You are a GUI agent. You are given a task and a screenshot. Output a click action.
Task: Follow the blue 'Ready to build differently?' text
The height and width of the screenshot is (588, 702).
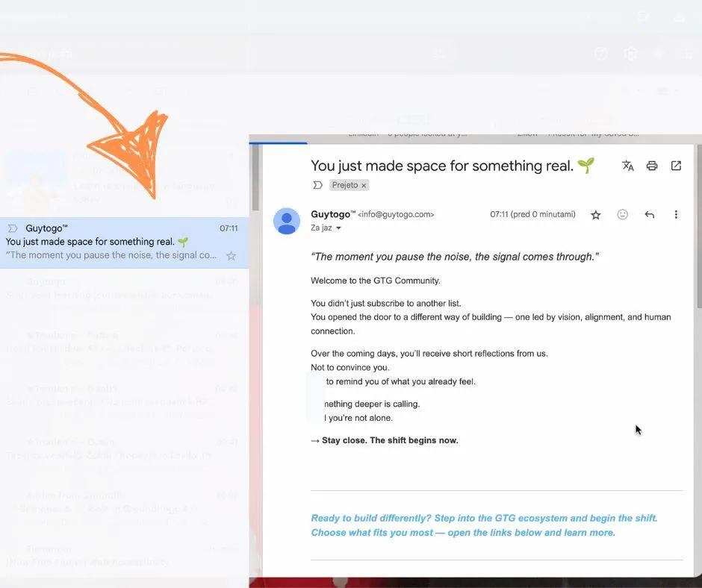point(484,525)
